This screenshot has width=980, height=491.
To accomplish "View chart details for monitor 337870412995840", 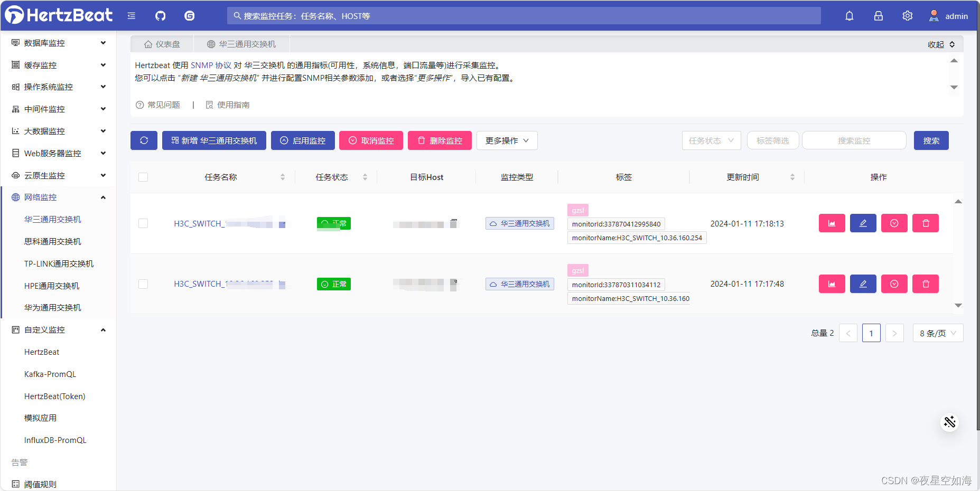I will 832,223.
